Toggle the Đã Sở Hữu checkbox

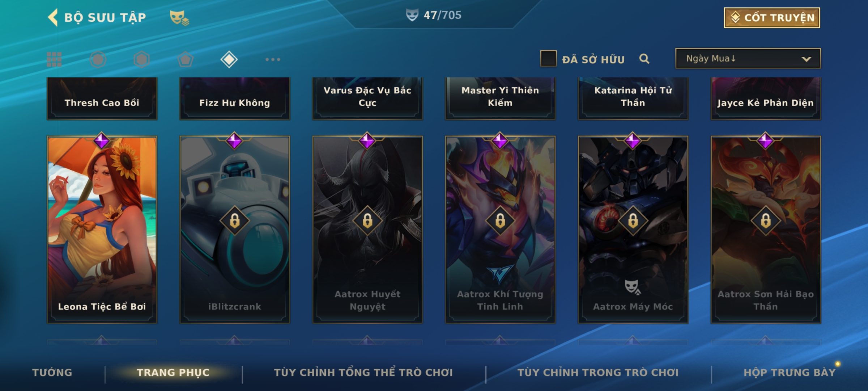(x=548, y=59)
